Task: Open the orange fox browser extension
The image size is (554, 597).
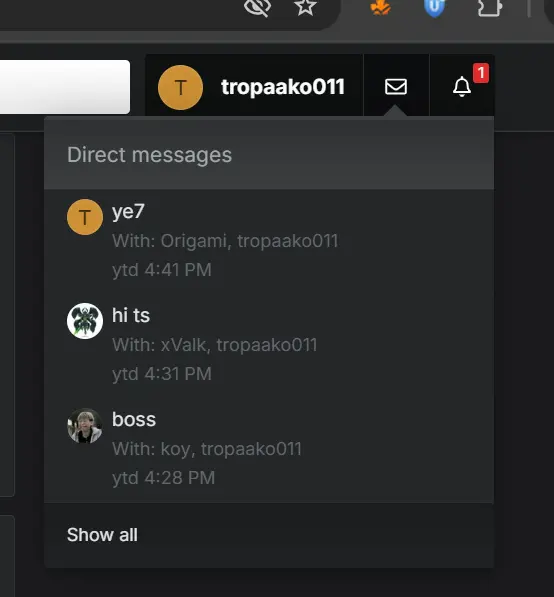Action: coord(380,7)
